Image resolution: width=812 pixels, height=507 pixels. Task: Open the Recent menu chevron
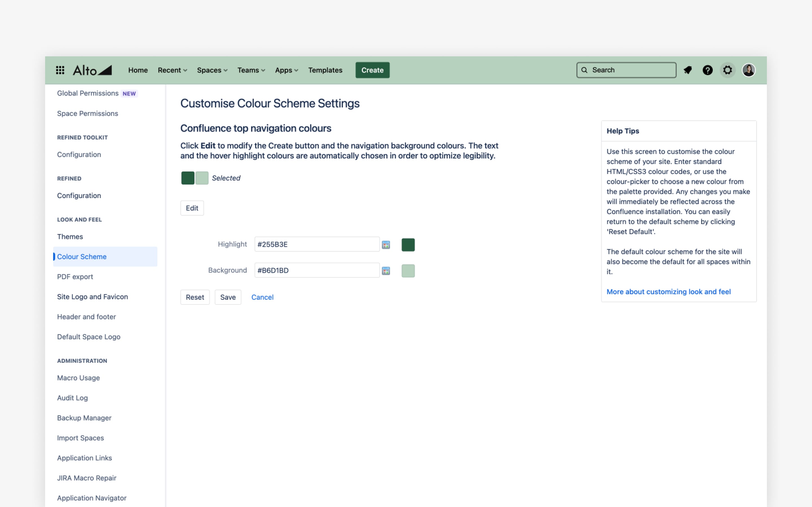pyautogui.click(x=185, y=70)
